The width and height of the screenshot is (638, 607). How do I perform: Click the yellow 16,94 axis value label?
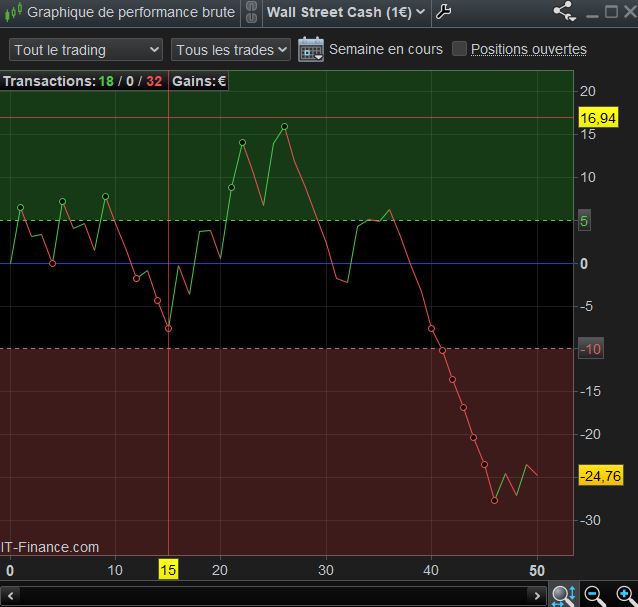click(598, 118)
